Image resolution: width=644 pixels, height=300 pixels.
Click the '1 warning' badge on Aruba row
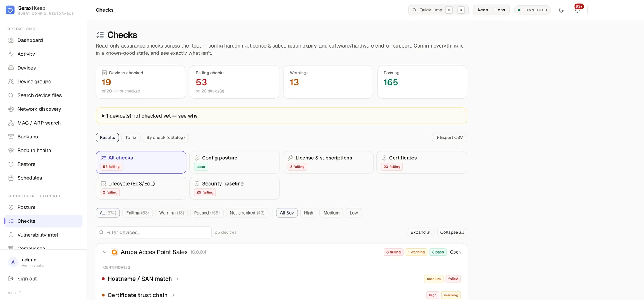click(416, 252)
